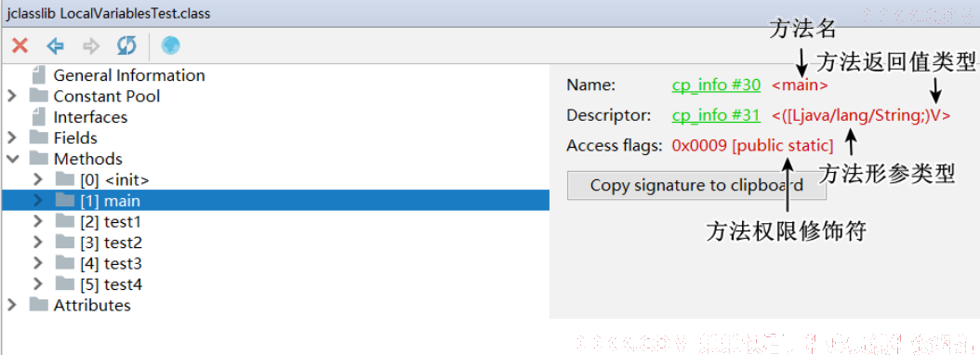
Task: Open the cp_info #31 descriptor link
Action: click(x=716, y=115)
